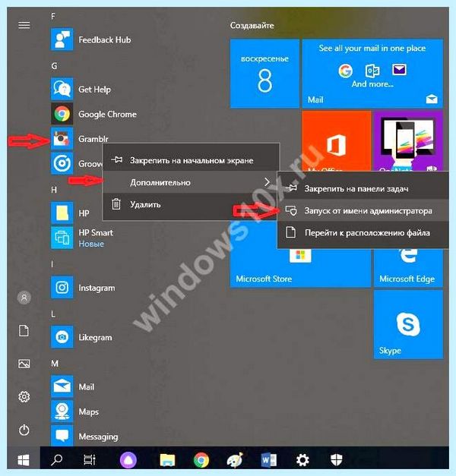Open the Skype tile

pos(408,324)
